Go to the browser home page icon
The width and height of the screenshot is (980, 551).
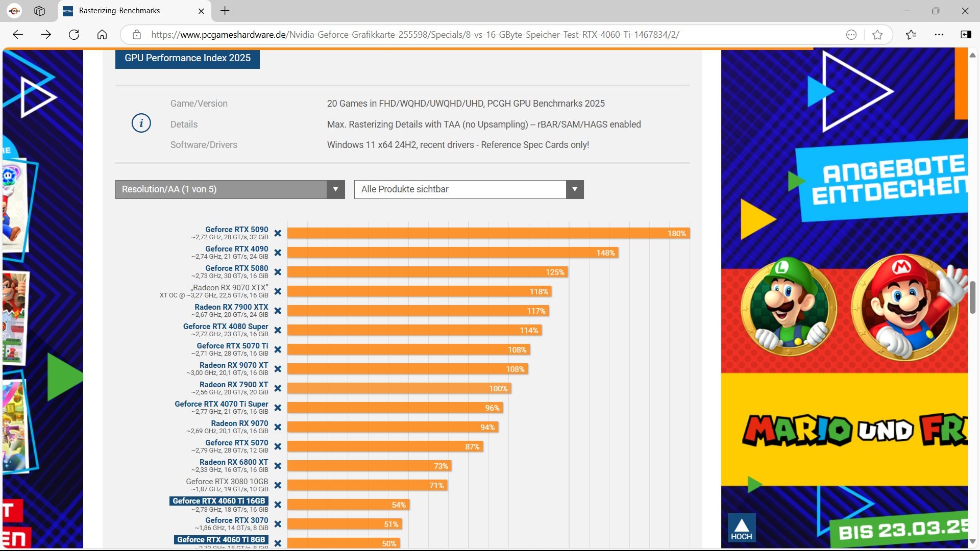point(102,35)
